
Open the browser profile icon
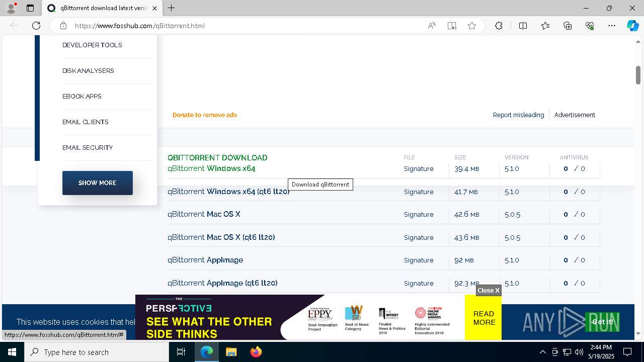11,8
